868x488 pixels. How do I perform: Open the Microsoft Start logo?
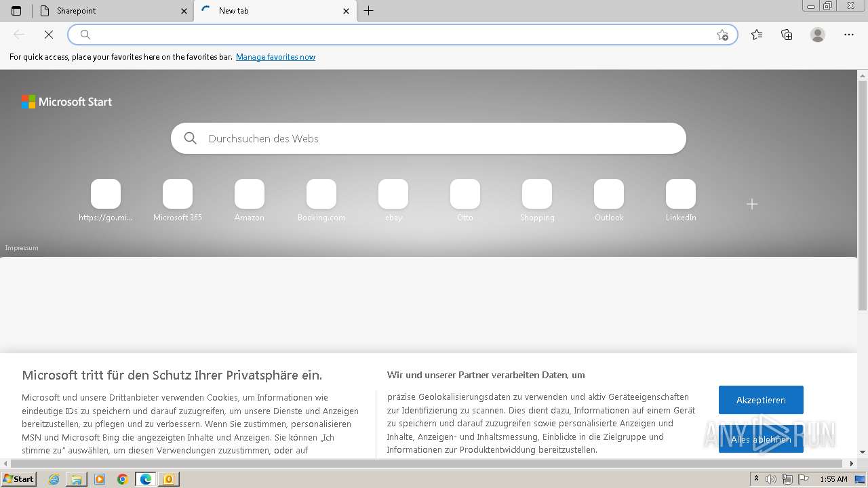(x=66, y=102)
